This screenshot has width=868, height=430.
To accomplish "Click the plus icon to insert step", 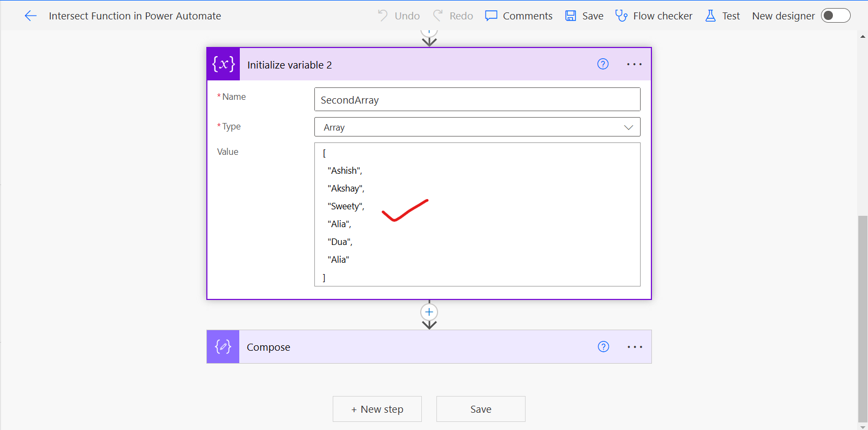I will [429, 312].
